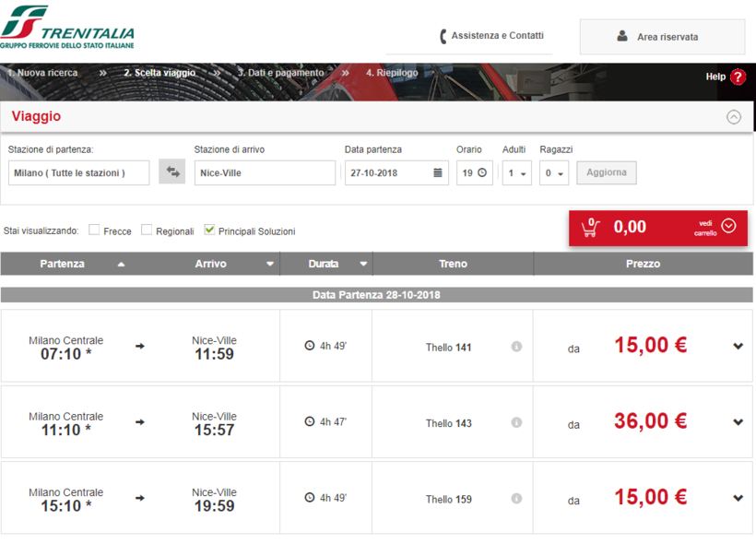
Task: Enable the Regionali filter checkbox
Action: pos(147,231)
